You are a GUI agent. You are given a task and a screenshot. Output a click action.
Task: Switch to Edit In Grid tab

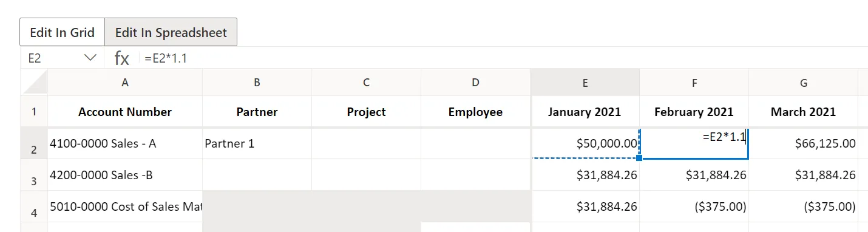63,32
